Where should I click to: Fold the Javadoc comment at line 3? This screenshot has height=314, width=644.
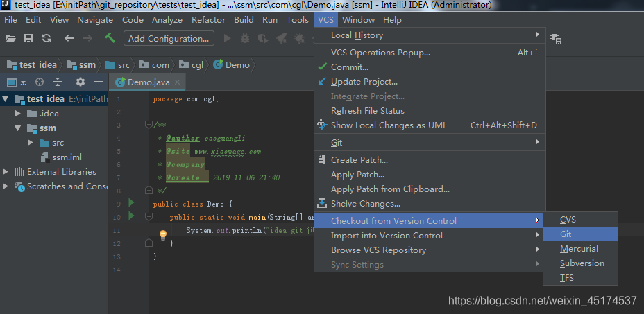pyautogui.click(x=149, y=124)
